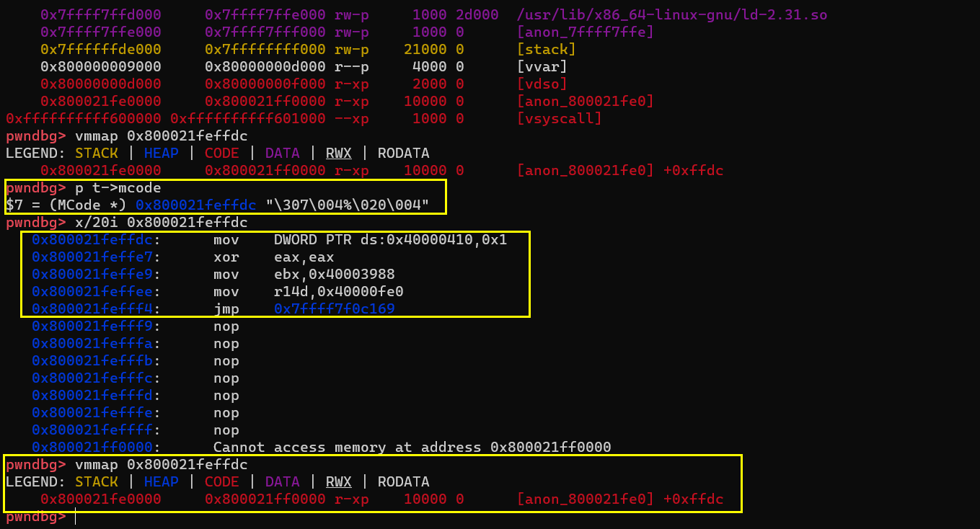Click the 'Cannot access memory' error message
The width and height of the screenshot is (980, 529).
(x=412, y=448)
